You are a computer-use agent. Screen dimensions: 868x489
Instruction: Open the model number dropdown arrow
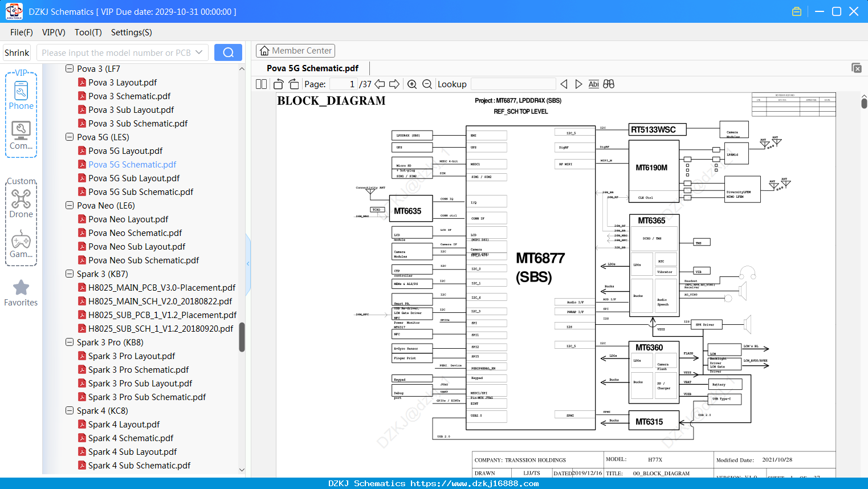point(199,52)
